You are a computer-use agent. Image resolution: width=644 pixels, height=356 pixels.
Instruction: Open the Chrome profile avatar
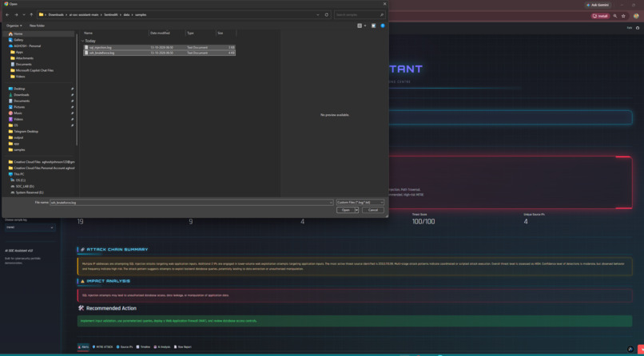click(x=636, y=16)
